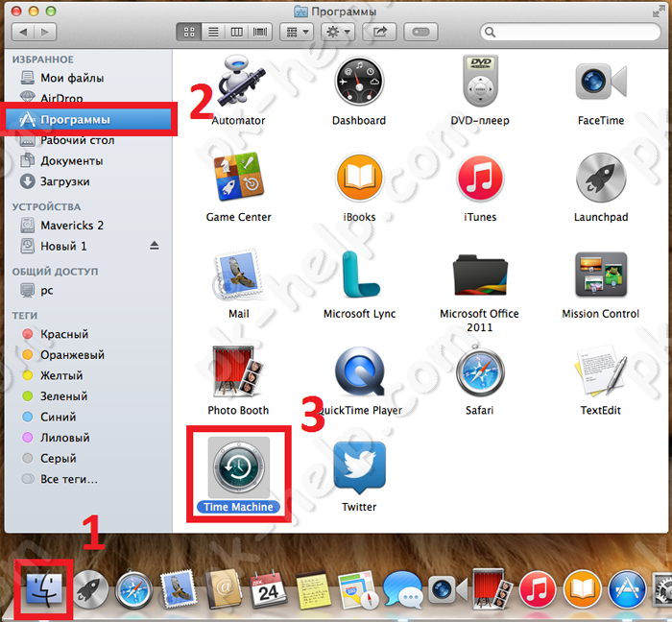672x622 pixels.
Task: Select Программы in the sidebar
Action: tap(88, 119)
